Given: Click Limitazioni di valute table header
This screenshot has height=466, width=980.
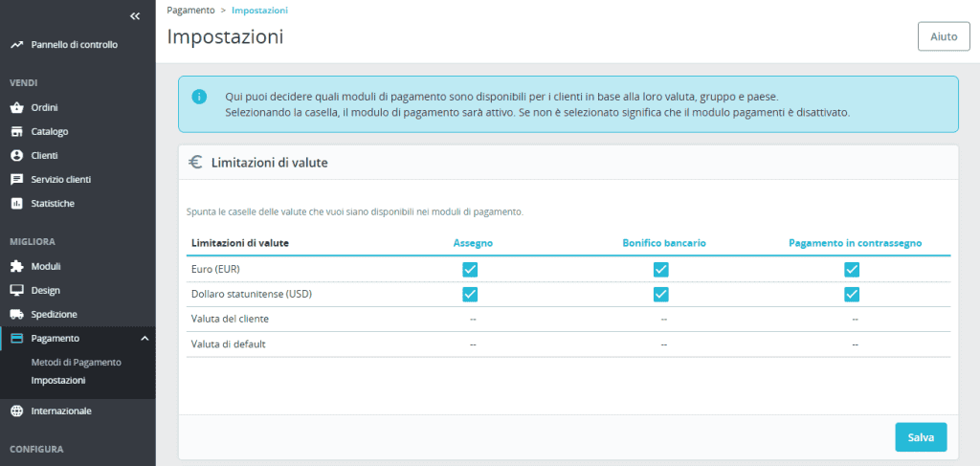Looking at the screenshot, I should [x=240, y=243].
